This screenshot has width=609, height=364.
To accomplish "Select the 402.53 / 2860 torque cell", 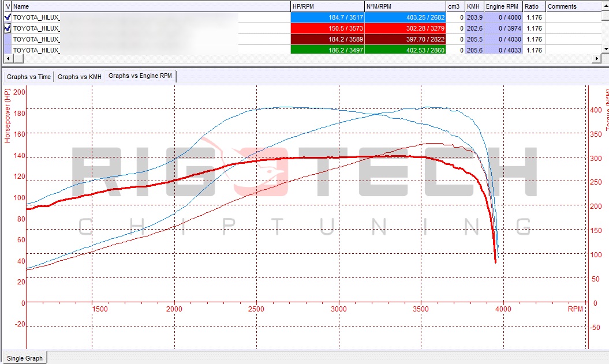I will (405, 50).
